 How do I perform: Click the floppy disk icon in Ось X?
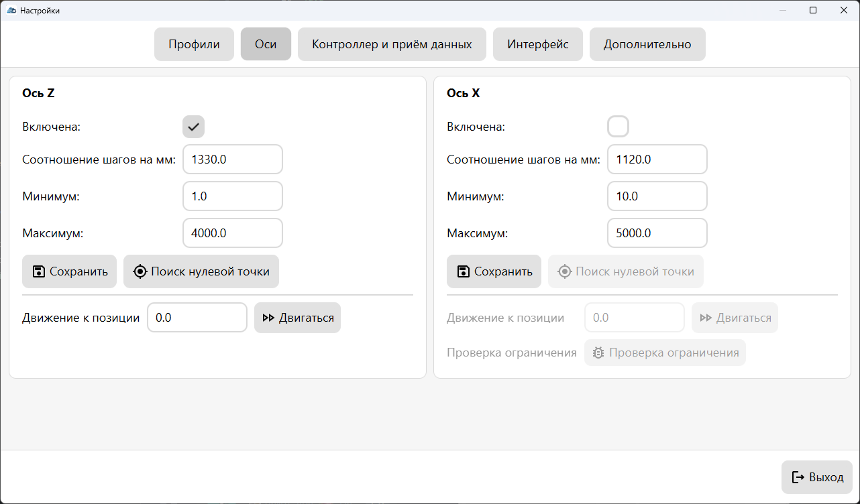click(464, 271)
